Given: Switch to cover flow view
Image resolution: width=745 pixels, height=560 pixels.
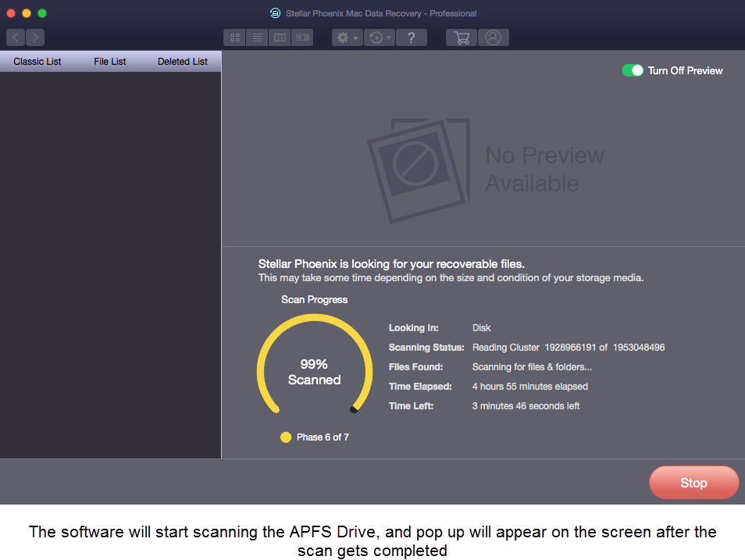Looking at the screenshot, I should click(303, 37).
